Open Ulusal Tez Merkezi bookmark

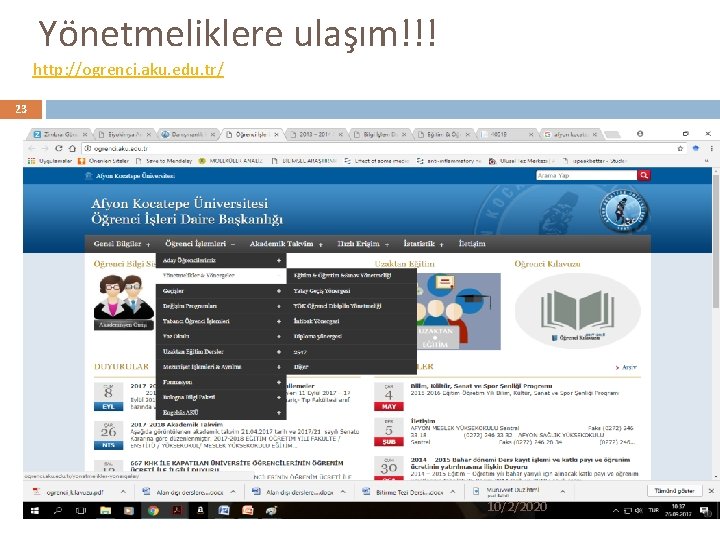point(522,161)
